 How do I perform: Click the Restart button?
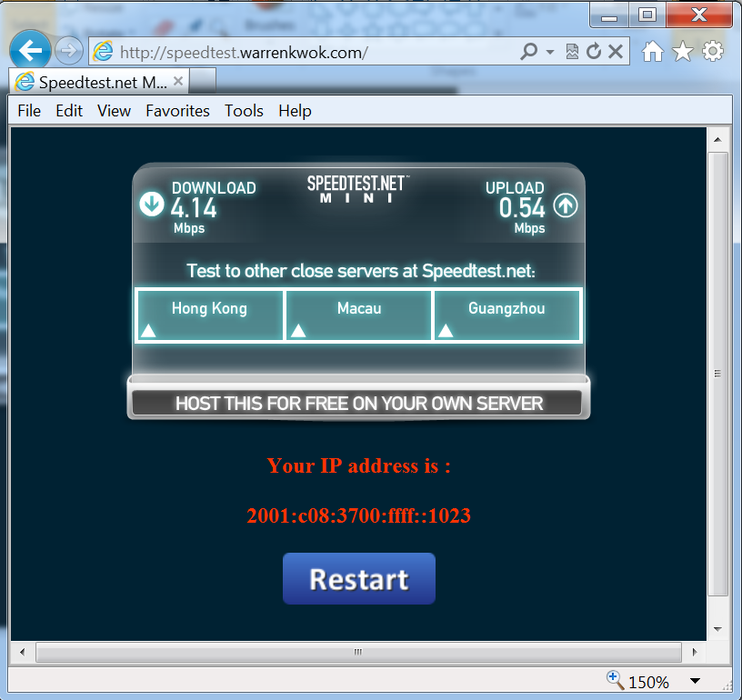[x=358, y=578]
